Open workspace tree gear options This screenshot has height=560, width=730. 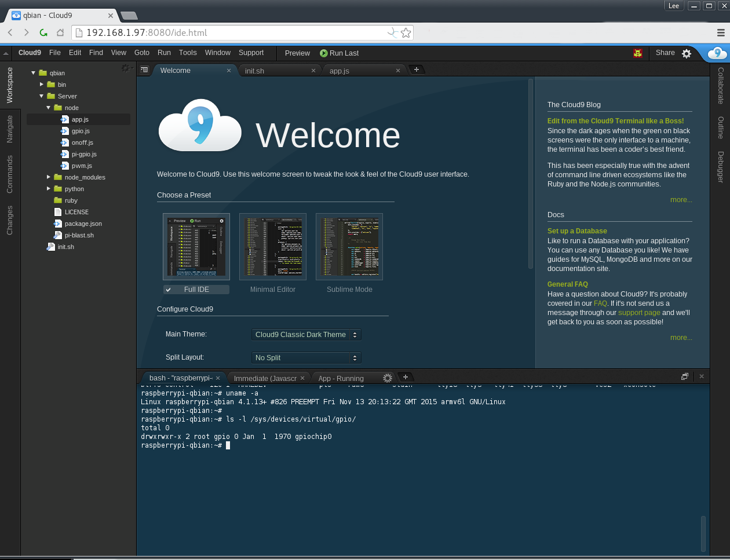126,68
